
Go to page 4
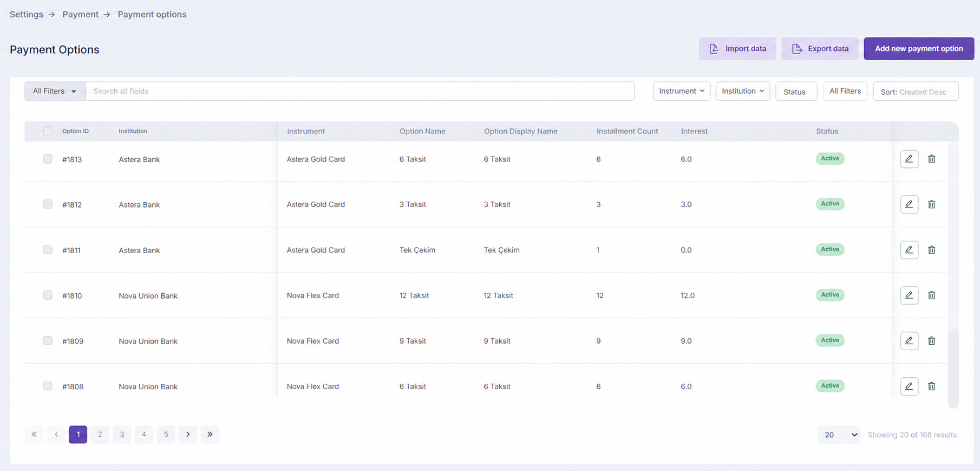point(144,434)
